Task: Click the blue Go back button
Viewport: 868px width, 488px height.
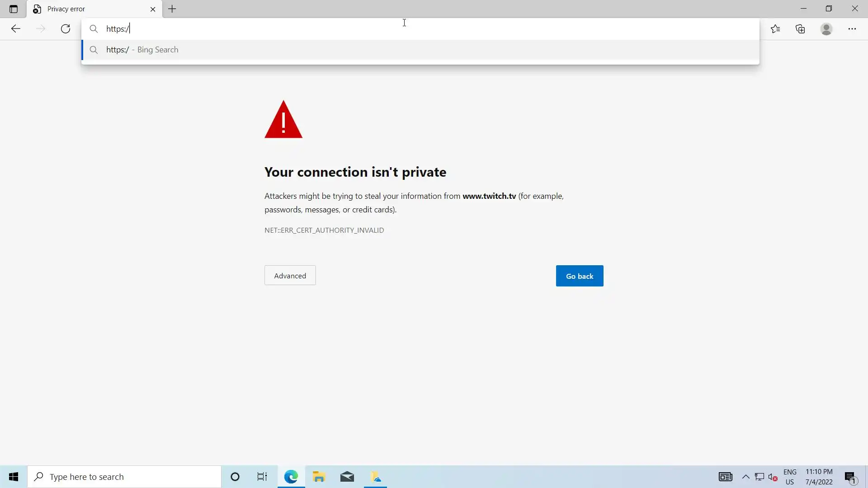Action: tap(579, 276)
